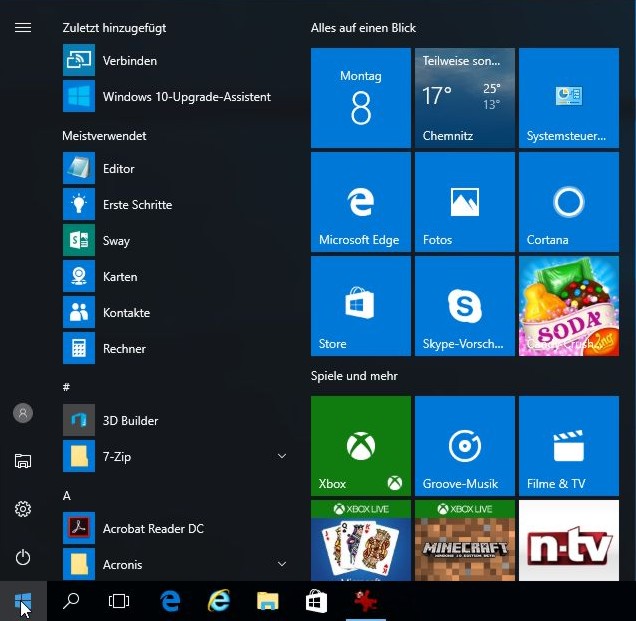Viewport: 636px width, 621px height.
Task: Open the Systemsteuerung tile
Action: [569, 98]
